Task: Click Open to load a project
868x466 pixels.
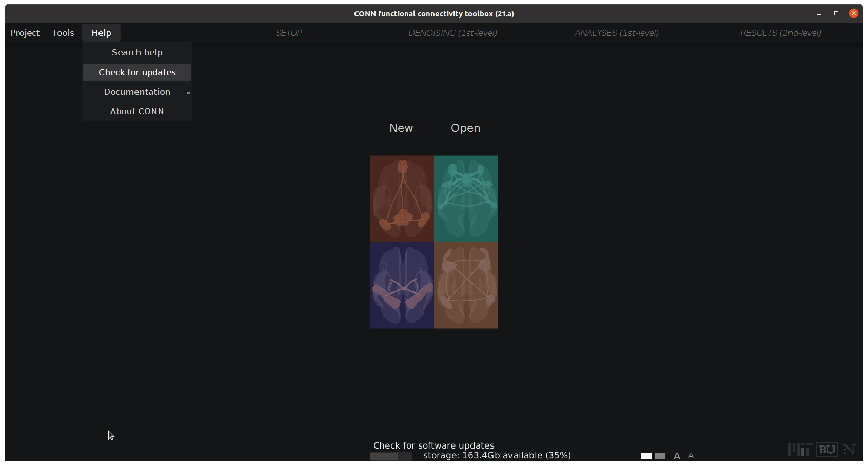Action: pyautogui.click(x=465, y=128)
